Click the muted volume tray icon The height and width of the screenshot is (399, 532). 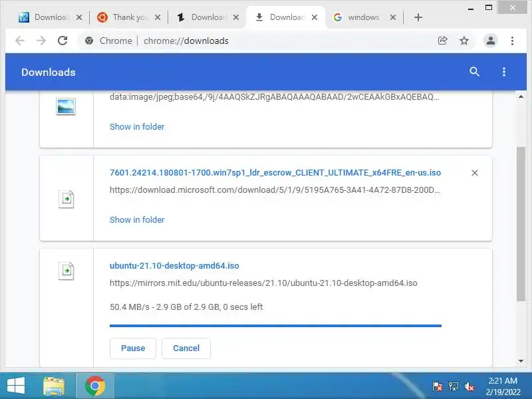click(469, 386)
